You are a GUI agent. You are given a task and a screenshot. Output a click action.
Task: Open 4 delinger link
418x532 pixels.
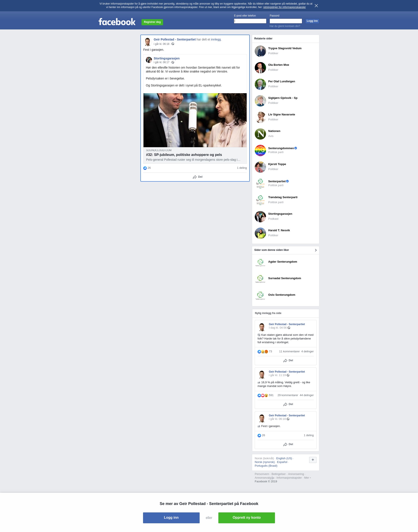click(x=307, y=351)
